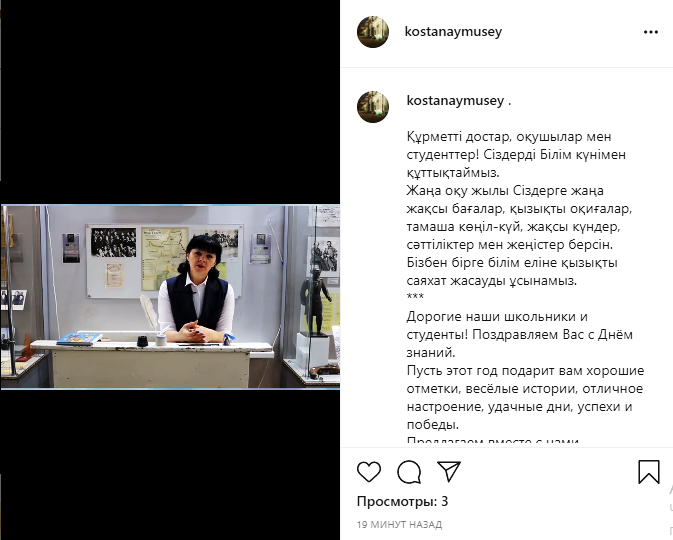Show views count 'Просмотры: 3'
The image size is (673, 540).
point(402,501)
